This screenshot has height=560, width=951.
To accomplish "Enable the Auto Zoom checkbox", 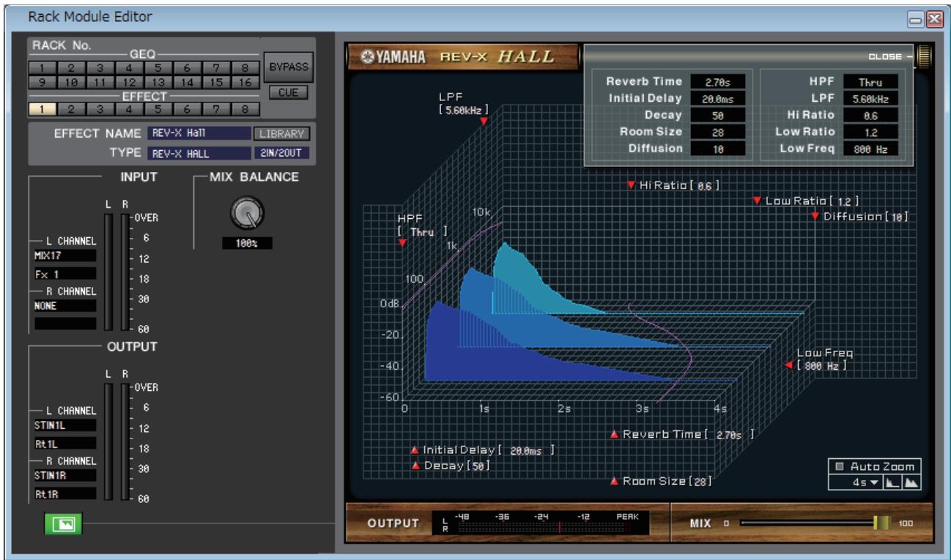I will pyautogui.click(x=840, y=466).
